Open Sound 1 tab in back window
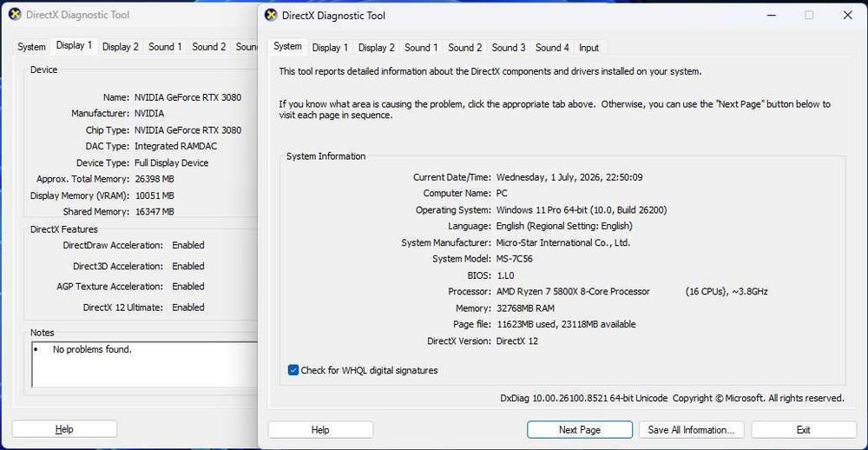The image size is (868, 450). (166, 47)
